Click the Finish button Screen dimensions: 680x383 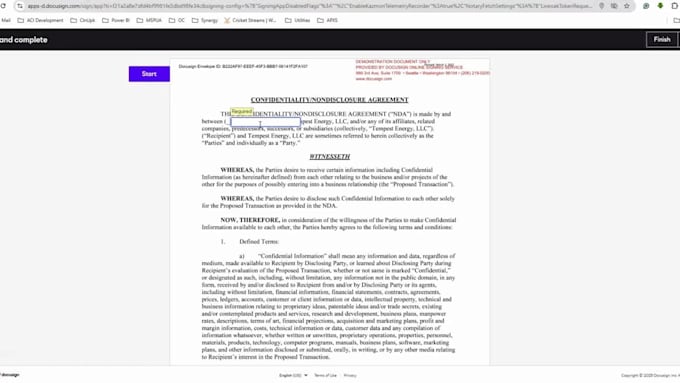[661, 39]
